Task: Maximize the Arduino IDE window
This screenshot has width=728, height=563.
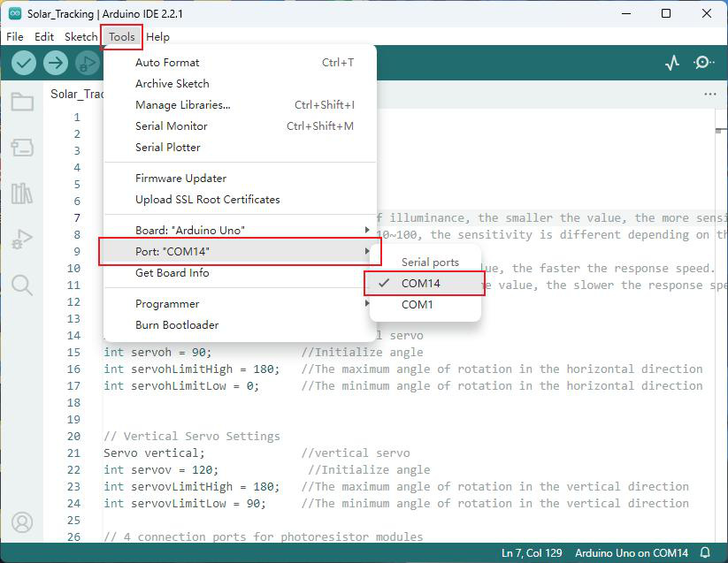Action: pyautogui.click(x=666, y=13)
